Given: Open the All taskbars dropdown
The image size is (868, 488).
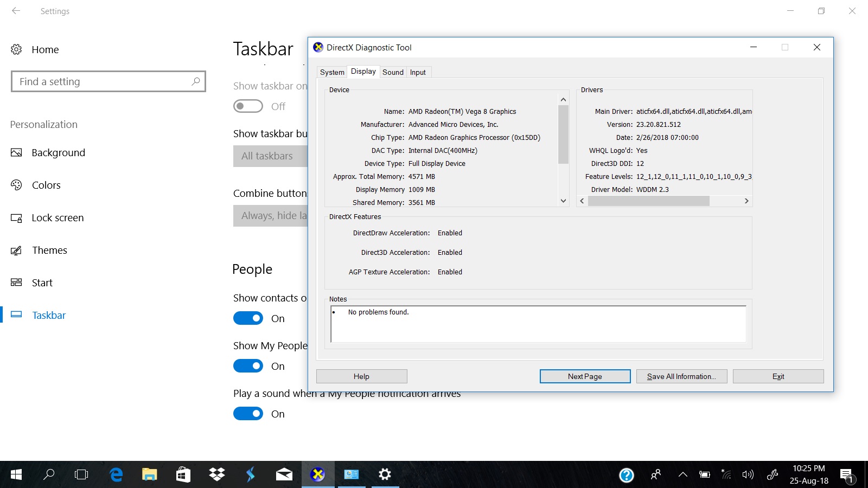Looking at the screenshot, I should (x=271, y=156).
